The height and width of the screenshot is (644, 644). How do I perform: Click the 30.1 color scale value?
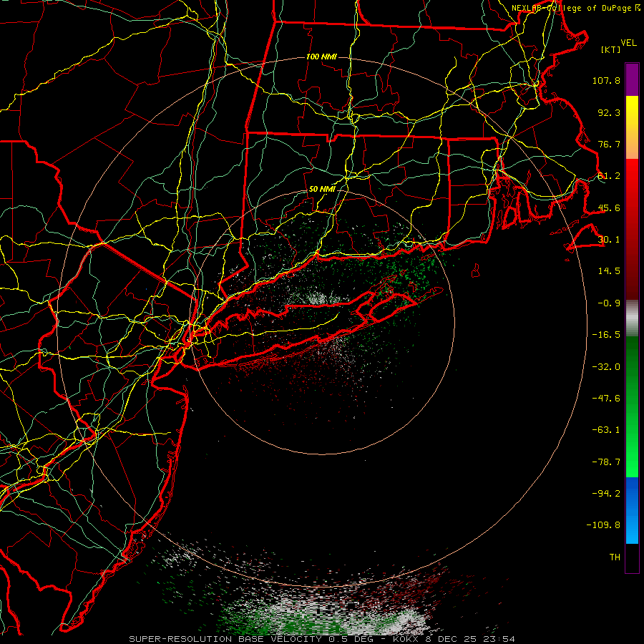point(609,240)
